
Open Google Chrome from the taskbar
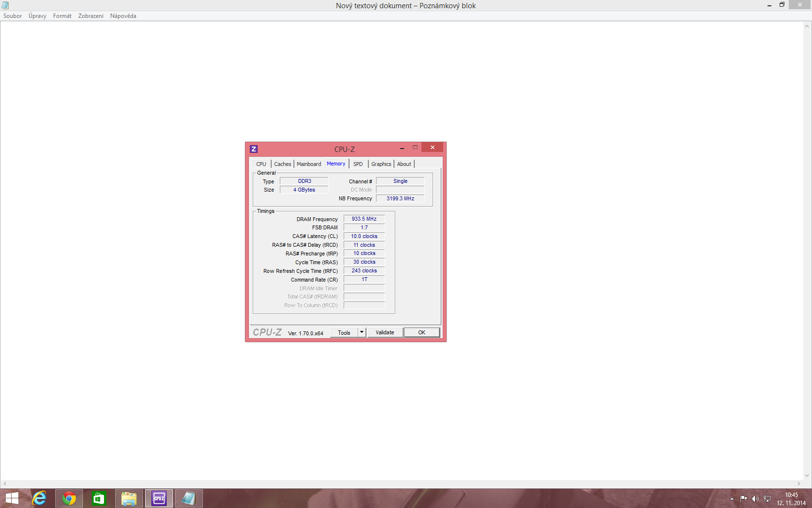(69, 498)
